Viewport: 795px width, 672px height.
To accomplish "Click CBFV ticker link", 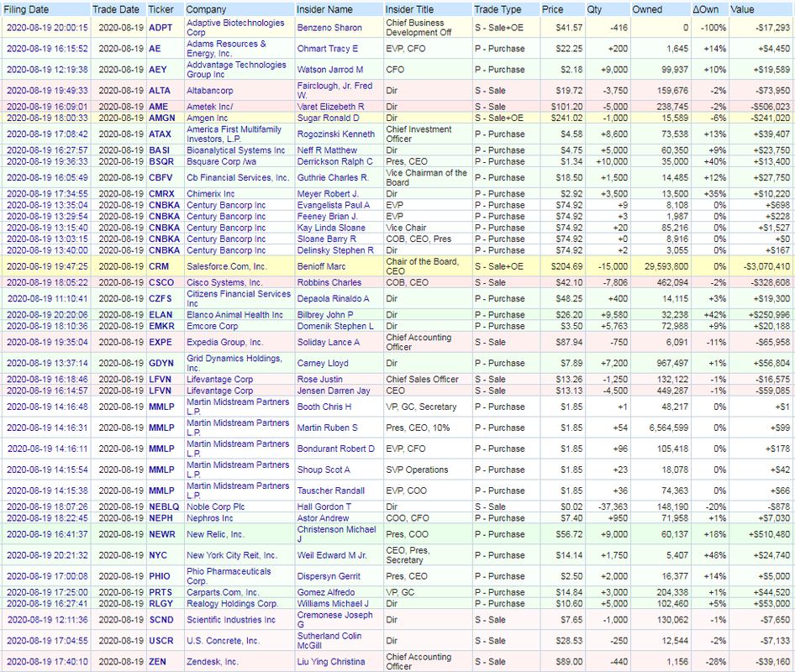I will (161, 177).
